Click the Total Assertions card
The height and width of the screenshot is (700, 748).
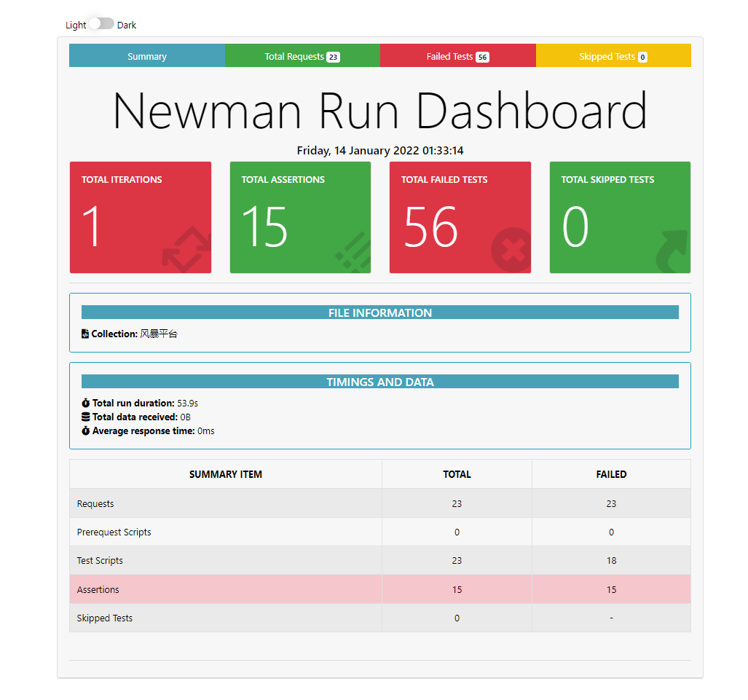pyautogui.click(x=301, y=218)
